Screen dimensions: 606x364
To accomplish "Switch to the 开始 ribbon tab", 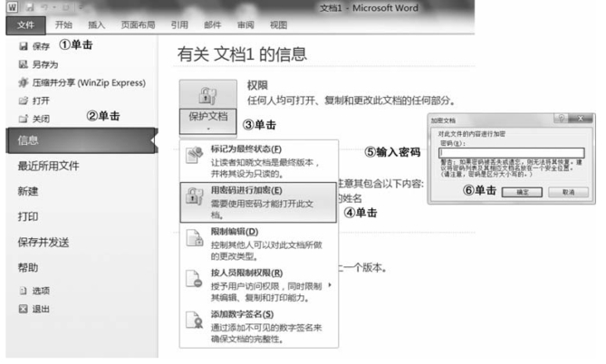I will point(63,25).
